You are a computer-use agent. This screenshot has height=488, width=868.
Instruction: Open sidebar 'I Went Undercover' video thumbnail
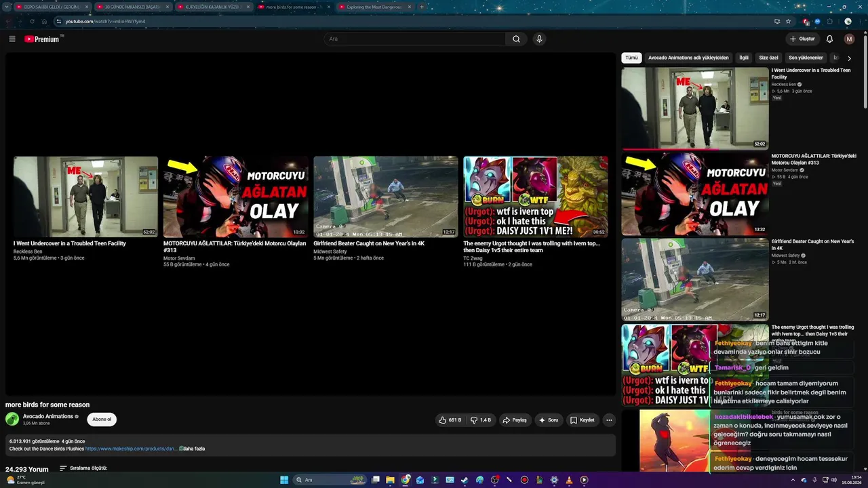(695, 108)
